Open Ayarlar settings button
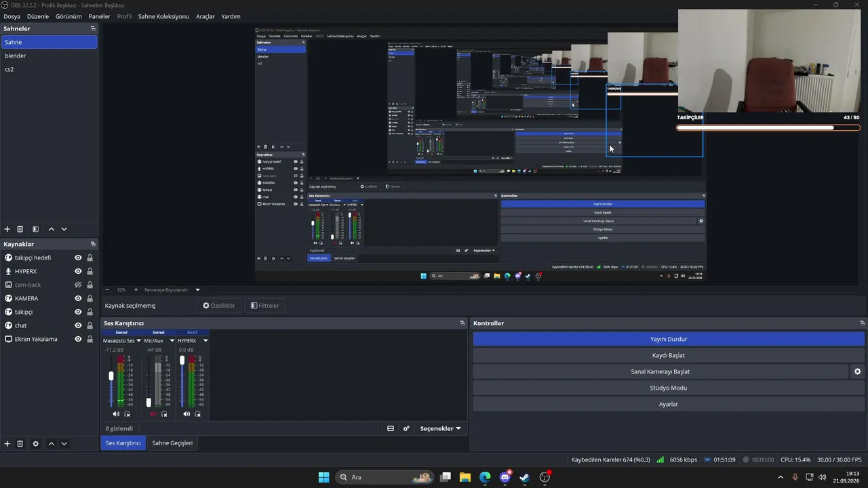The width and height of the screenshot is (868, 488). (669, 404)
